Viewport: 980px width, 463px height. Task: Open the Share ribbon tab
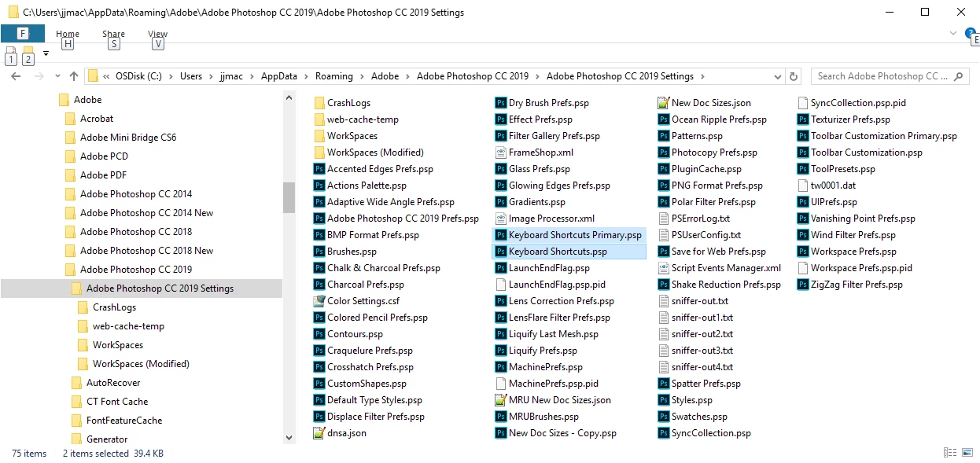point(113,34)
